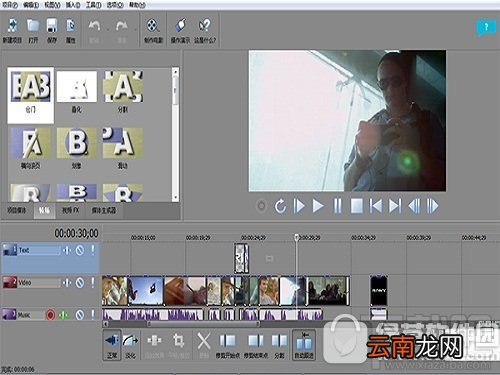Toggle loop playback in preview
500x375 pixels.
[280, 206]
